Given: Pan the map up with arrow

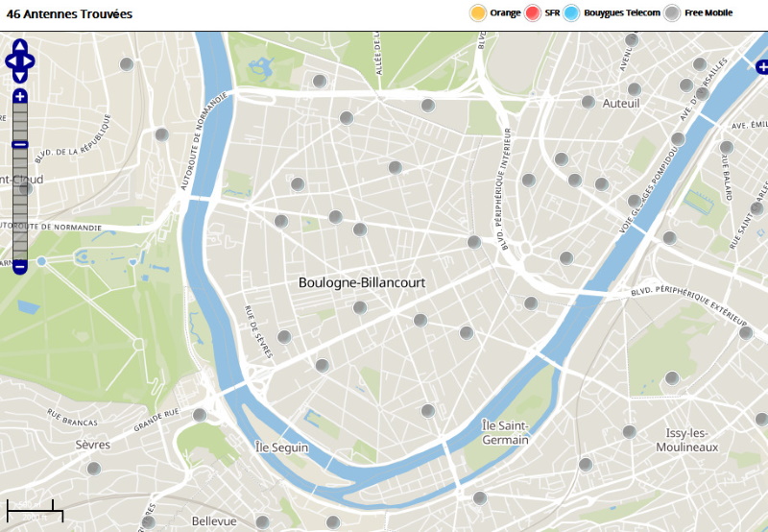Looking at the screenshot, I should coord(20,47).
